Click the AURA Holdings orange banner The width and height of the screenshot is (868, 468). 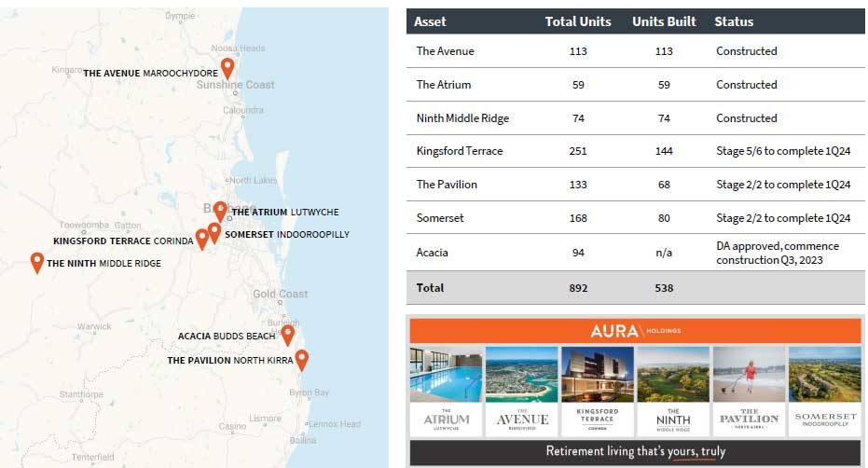click(x=636, y=331)
